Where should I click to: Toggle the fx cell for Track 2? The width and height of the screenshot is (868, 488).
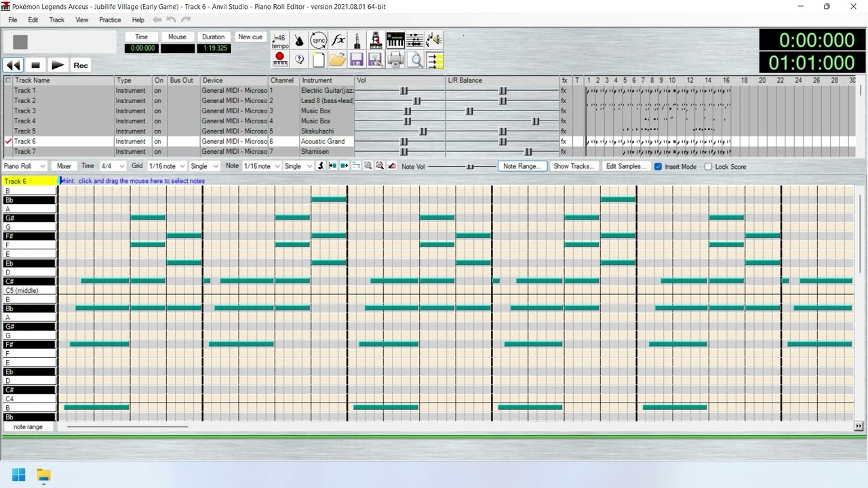point(564,100)
